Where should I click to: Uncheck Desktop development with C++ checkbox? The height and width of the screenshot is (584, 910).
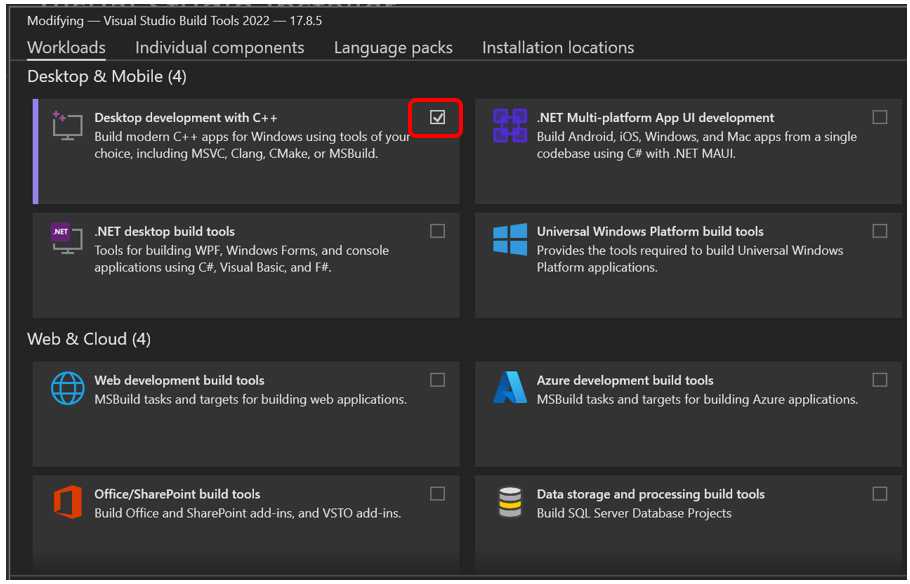click(437, 118)
